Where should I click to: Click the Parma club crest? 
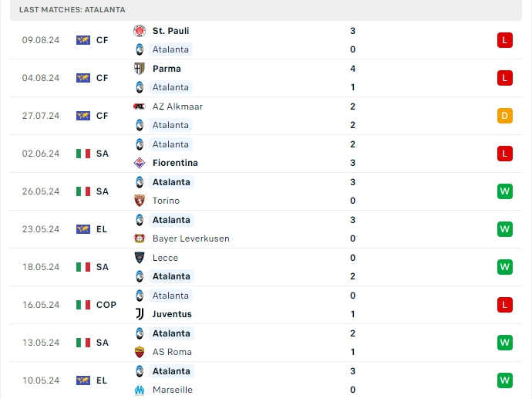pos(140,69)
